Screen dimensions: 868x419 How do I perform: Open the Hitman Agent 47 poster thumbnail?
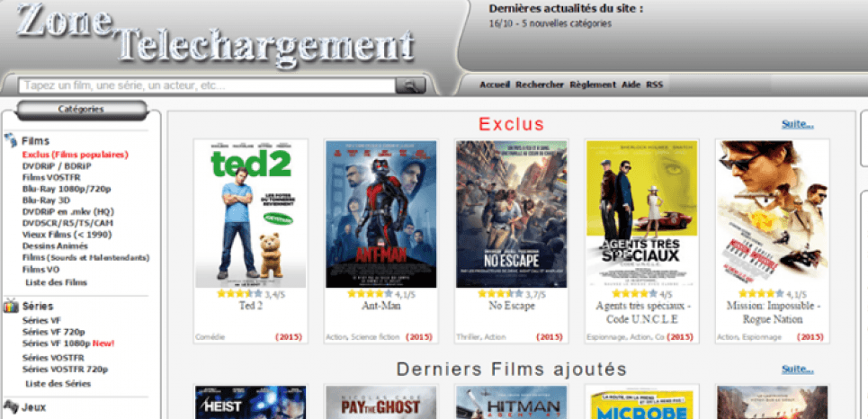point(512,403)
